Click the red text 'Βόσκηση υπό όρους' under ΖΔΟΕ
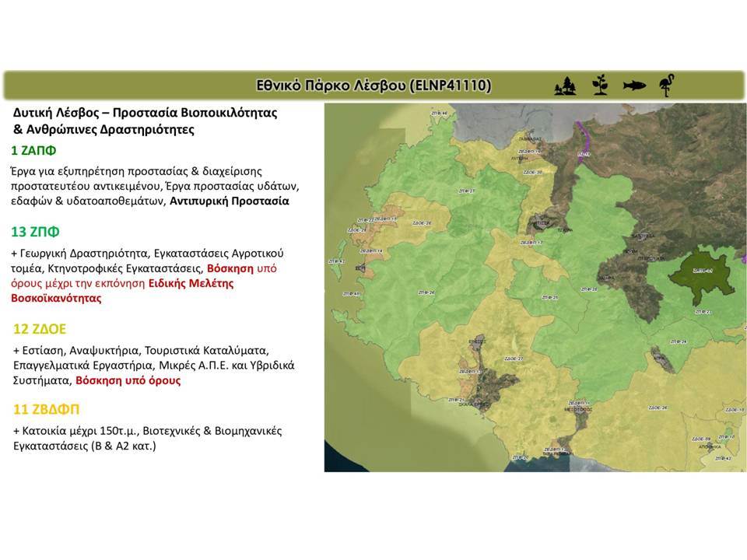747x560 pixels. click(x=128, y=380)
